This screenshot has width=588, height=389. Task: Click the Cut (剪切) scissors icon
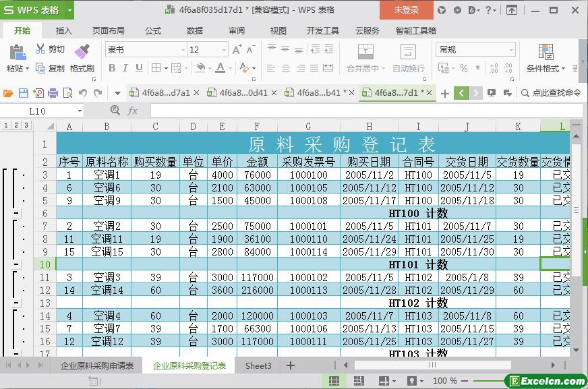click(40, 49)
